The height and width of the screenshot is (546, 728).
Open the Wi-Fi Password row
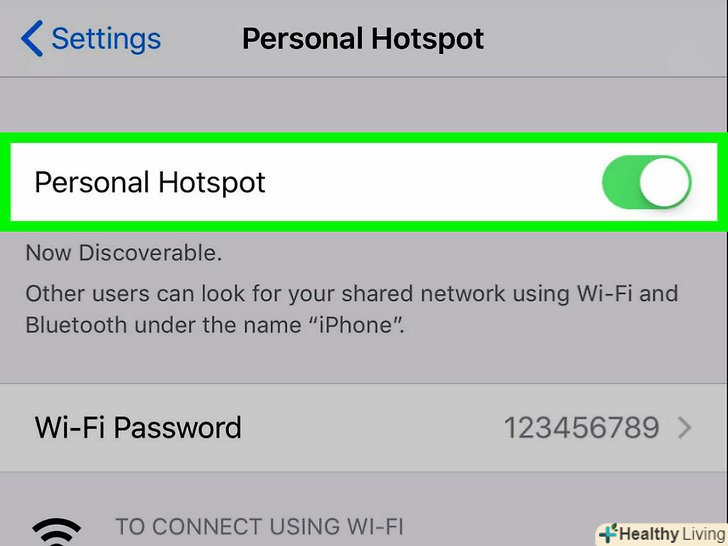(364, 428)
